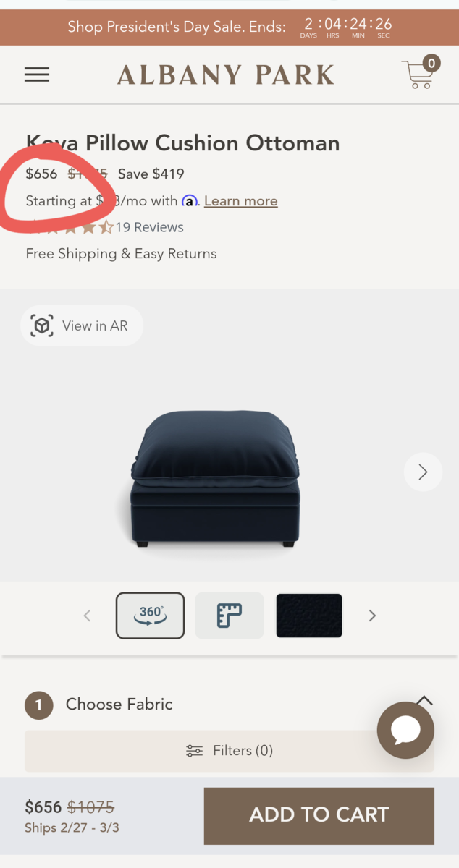Collapse the Choose Fabric section chevron
Image resolution: width=459 pixels, height=868 pixels.
[x=424, y=700]
